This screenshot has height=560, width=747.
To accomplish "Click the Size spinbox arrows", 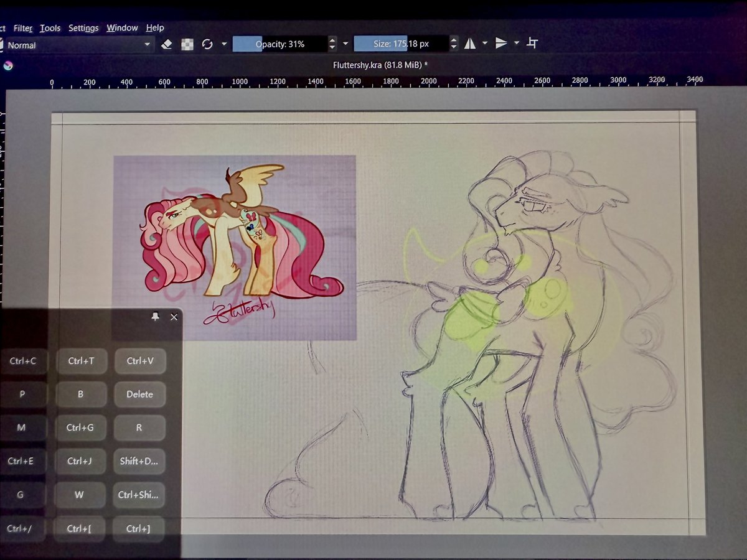I will pyautogui.click(x=453, y=44).
